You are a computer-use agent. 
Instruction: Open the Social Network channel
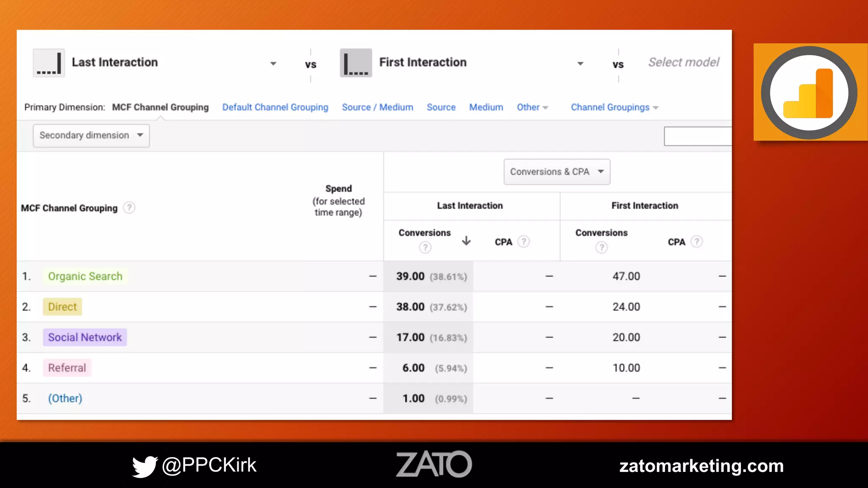pos(85,337)
